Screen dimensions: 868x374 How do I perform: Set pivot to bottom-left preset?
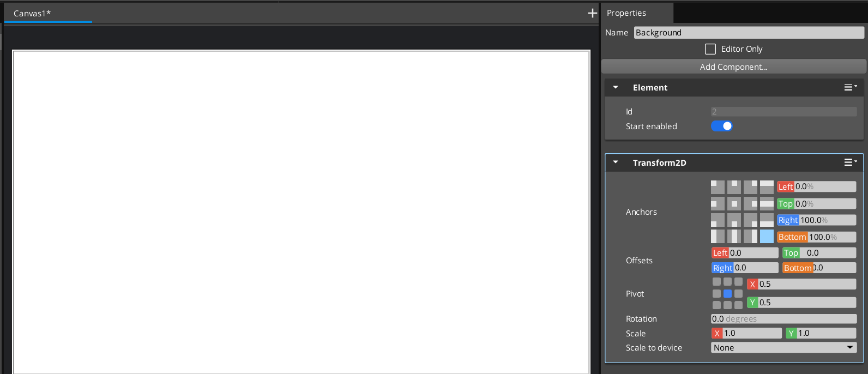(716, 305)
